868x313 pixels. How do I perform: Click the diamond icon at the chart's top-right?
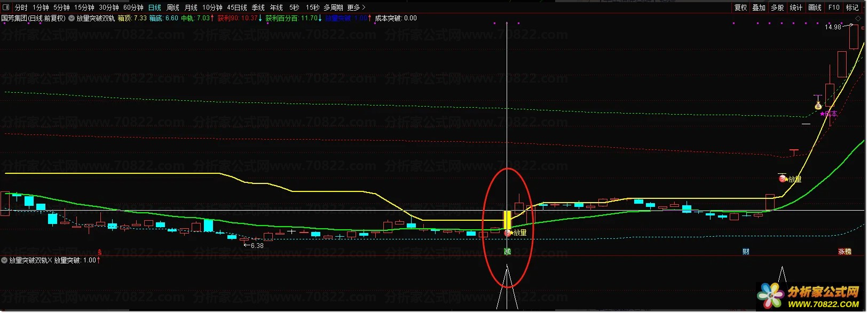pos(858,18)
